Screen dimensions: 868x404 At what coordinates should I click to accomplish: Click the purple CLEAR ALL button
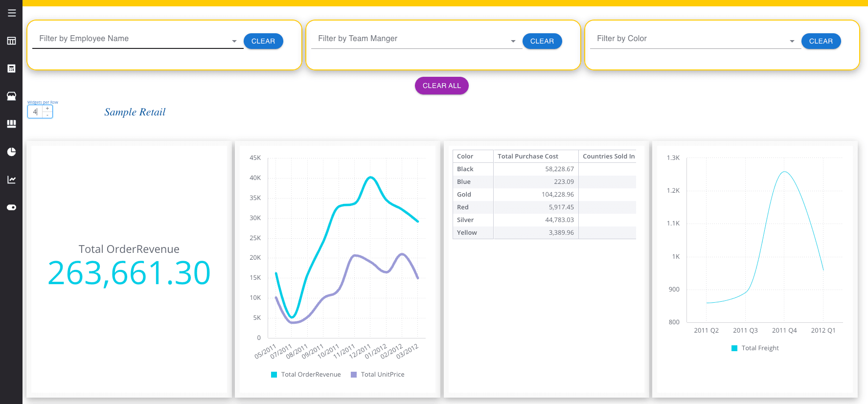[x=442, y=86]
